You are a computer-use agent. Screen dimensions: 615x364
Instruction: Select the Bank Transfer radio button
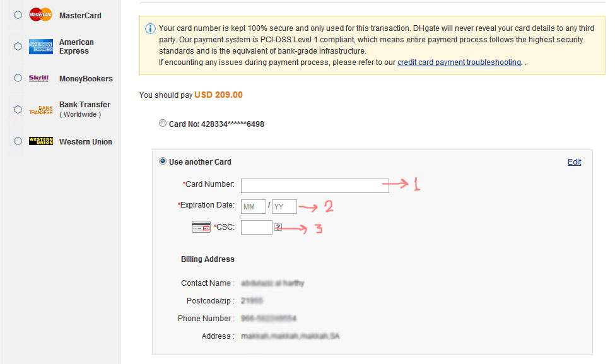coord(18,110)
